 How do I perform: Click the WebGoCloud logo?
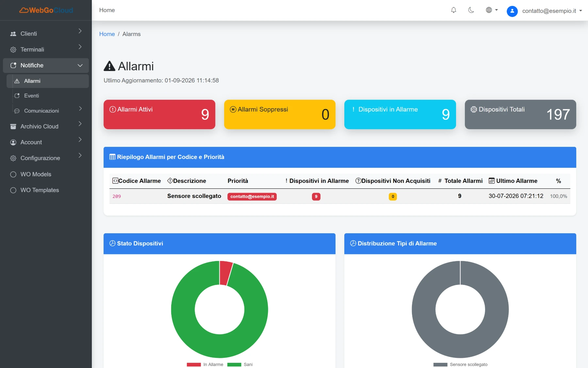click(x=46, y=10)
